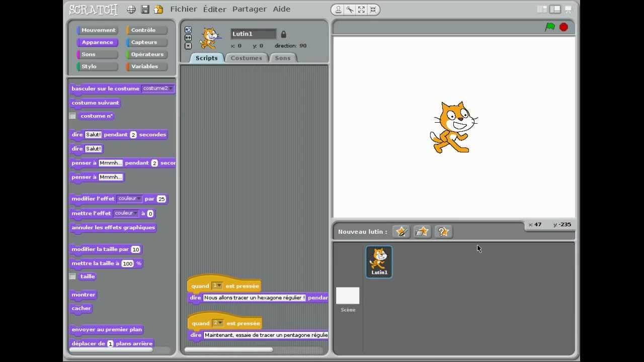
Task: Click the annuler les effets graphiques block
Action: pos(113,228)
